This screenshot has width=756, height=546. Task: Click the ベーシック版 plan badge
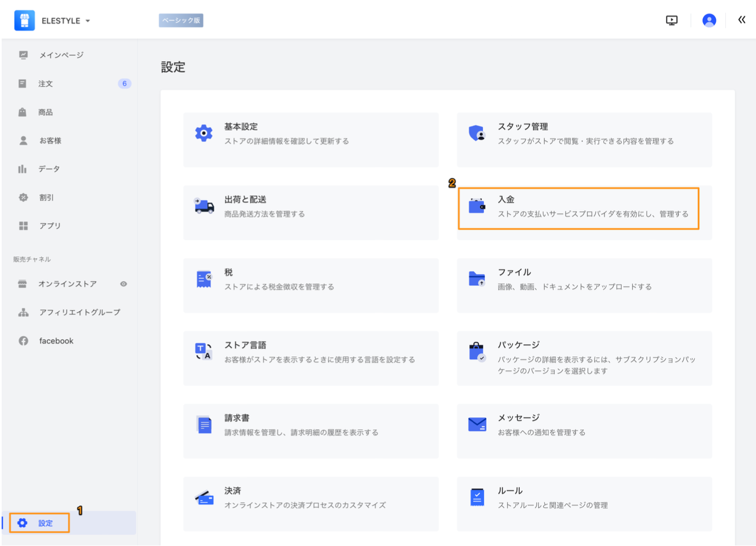[181, 20]
